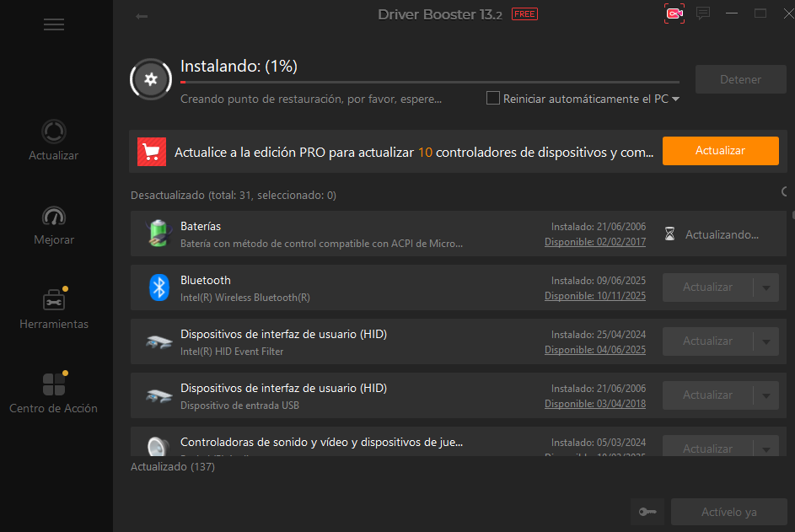Switch to the Actualizado (137) list
The width and height of the screenshot is (795, 532).
click(172, 466)
